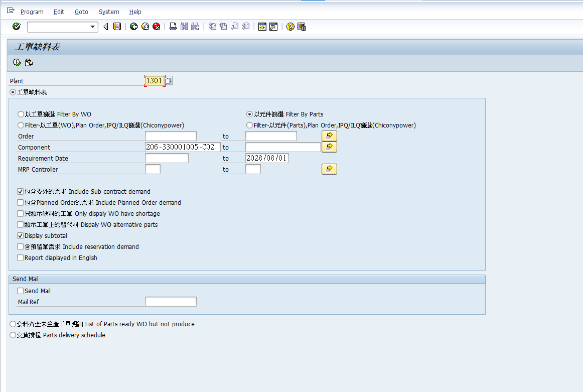This screenshot has width=583, height=392.
Task: Tick the Send Mail checkbox
Action: click(x=21, y=291)
